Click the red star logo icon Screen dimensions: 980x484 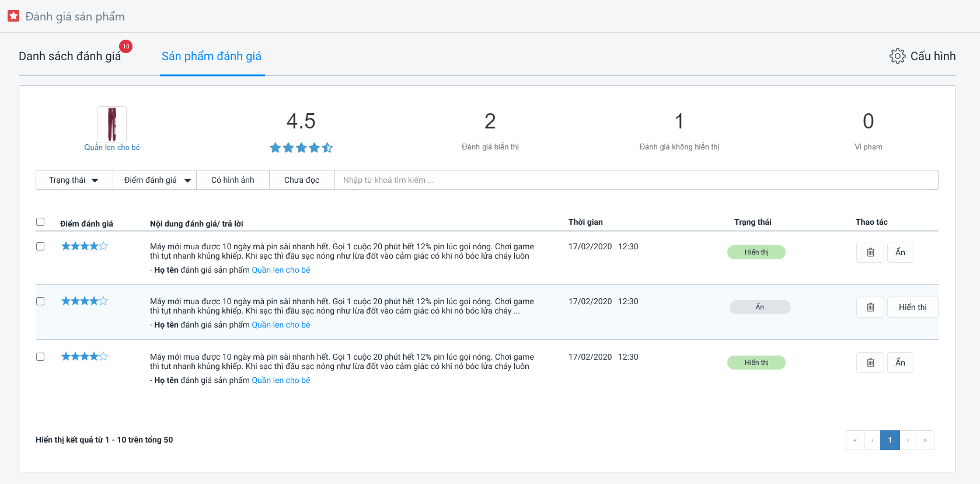13,16
